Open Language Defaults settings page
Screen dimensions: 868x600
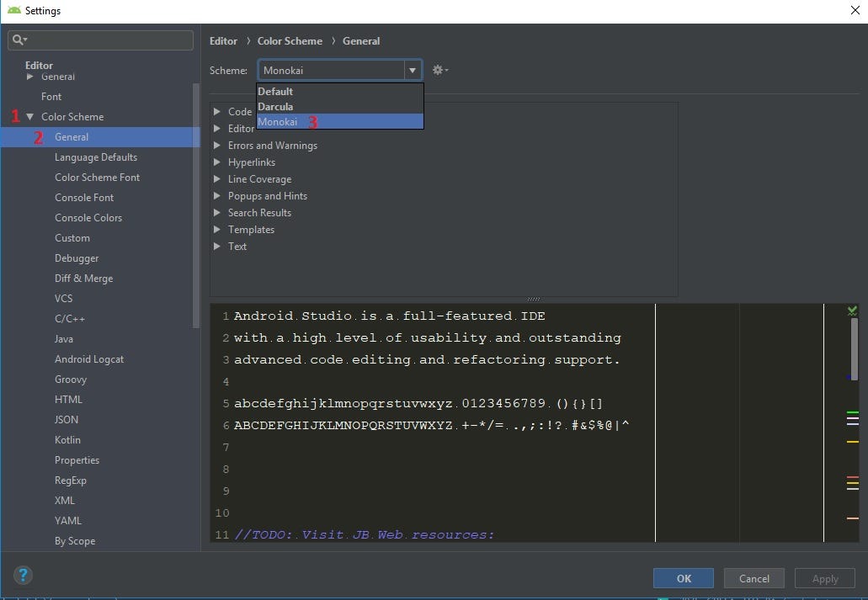(96, 157)
